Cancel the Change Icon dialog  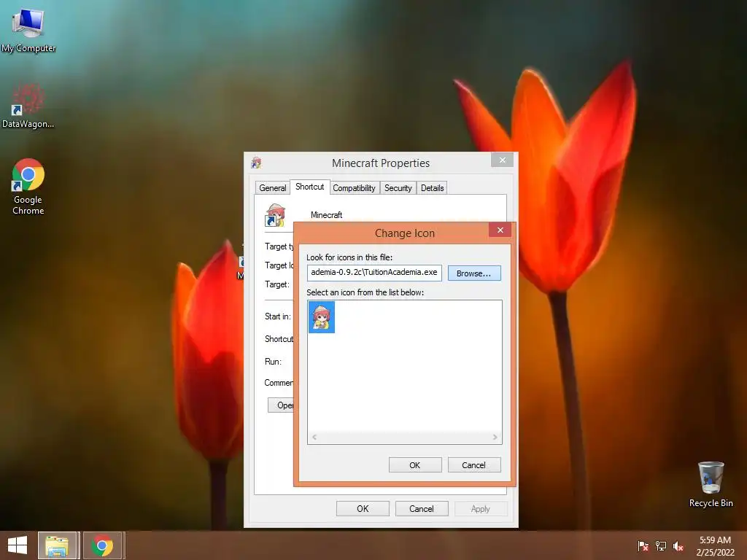[x=474, y=465]
